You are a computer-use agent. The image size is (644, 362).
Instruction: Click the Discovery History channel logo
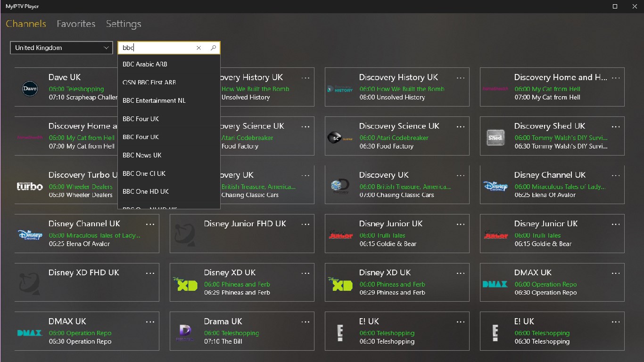pos(340,89)
